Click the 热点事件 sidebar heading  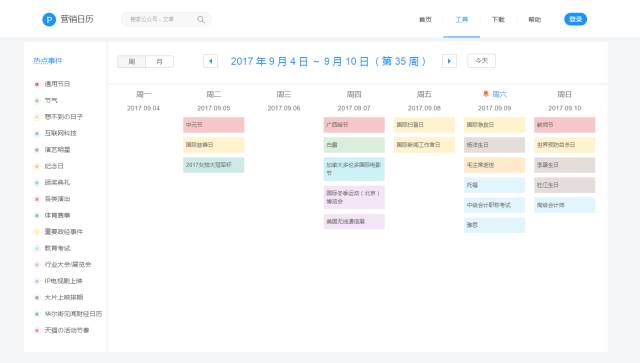pos(48,61)
